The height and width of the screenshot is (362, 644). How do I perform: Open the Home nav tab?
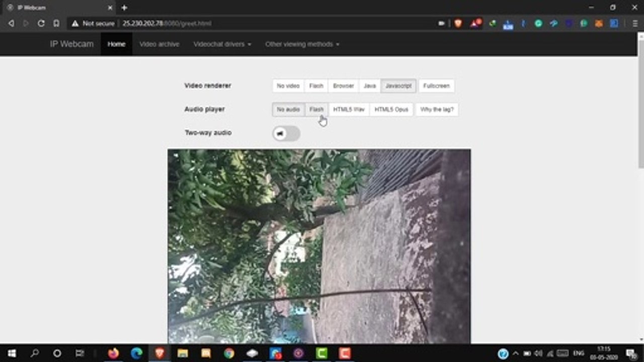116,44
